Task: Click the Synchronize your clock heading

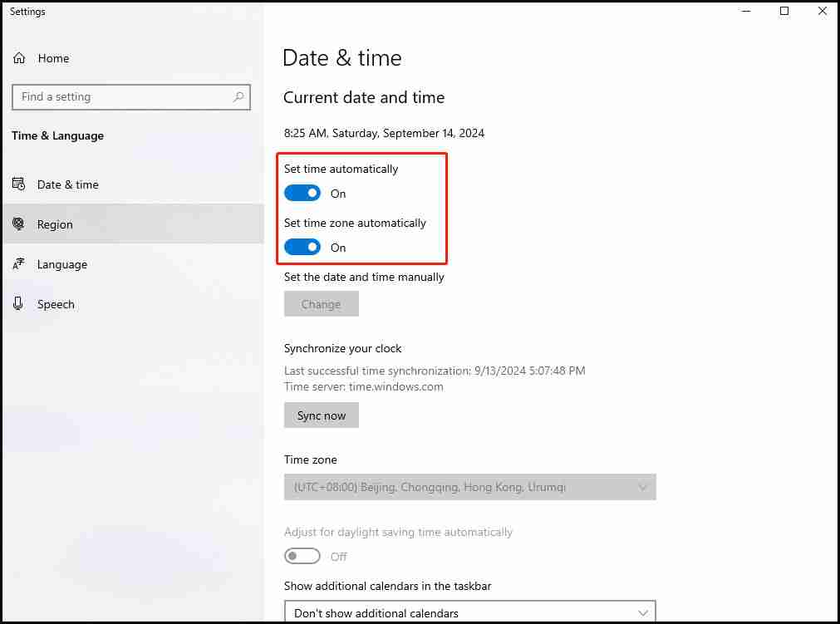Action: (x=343, y=348)
